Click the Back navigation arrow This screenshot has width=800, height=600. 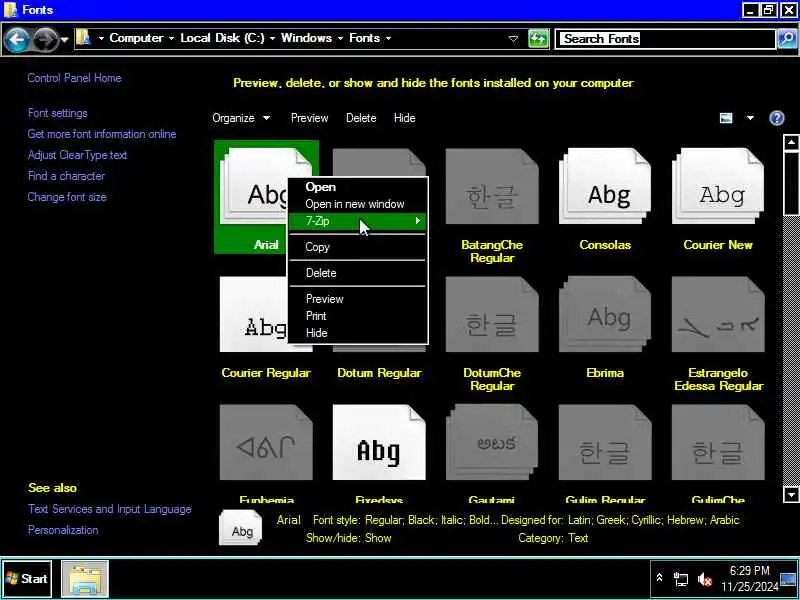[17, 39]
